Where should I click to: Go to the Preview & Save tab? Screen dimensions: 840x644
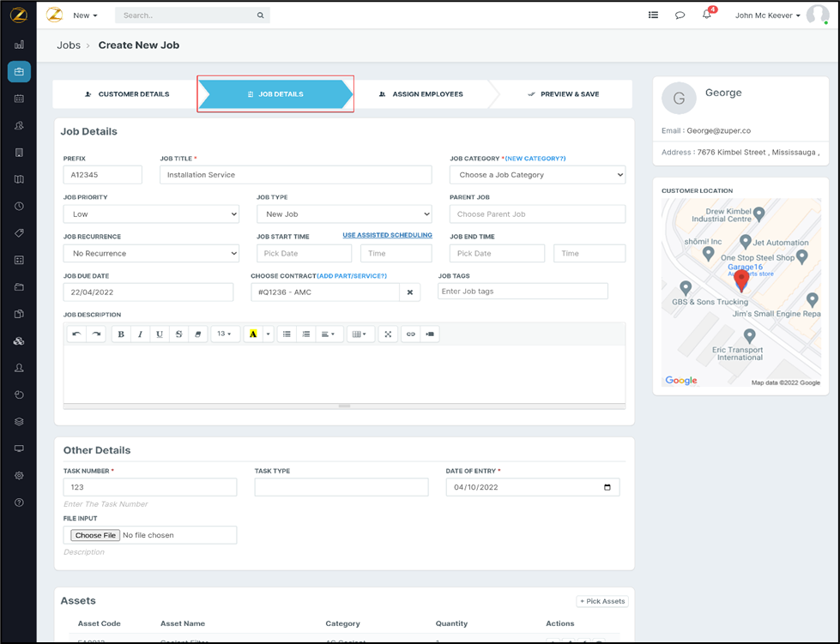[563, 94]
